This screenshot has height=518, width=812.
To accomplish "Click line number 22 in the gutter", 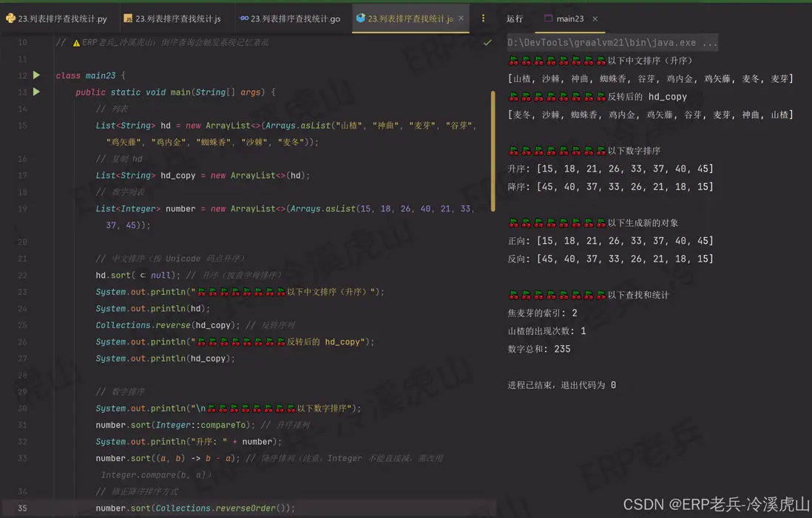I will (x=22, y=276).
